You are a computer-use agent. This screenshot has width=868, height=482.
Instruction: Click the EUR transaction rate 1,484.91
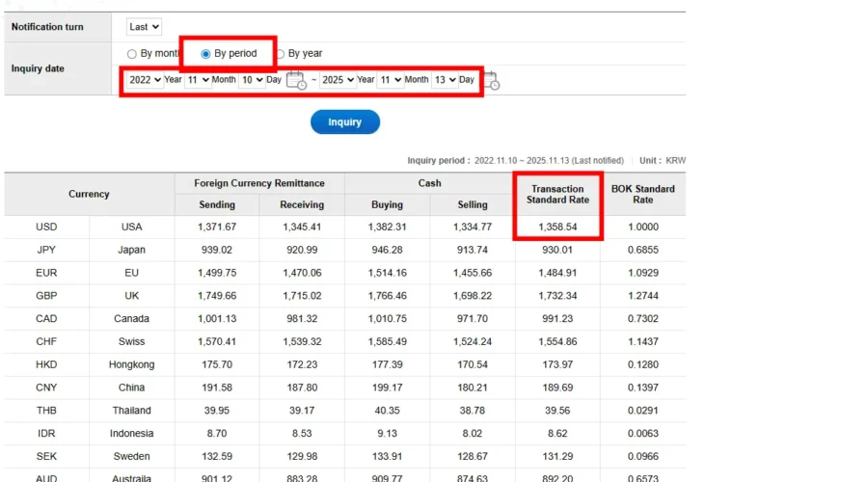pos(557,273)
